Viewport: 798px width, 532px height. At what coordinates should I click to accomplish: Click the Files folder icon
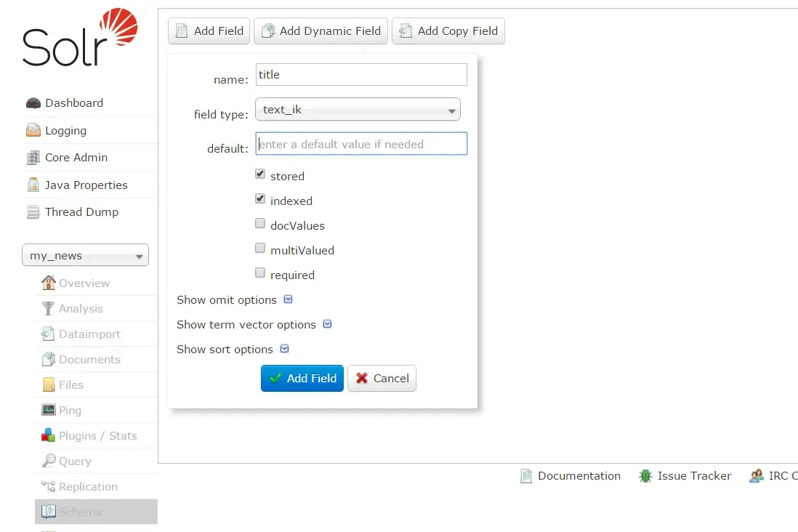(49, 385)
